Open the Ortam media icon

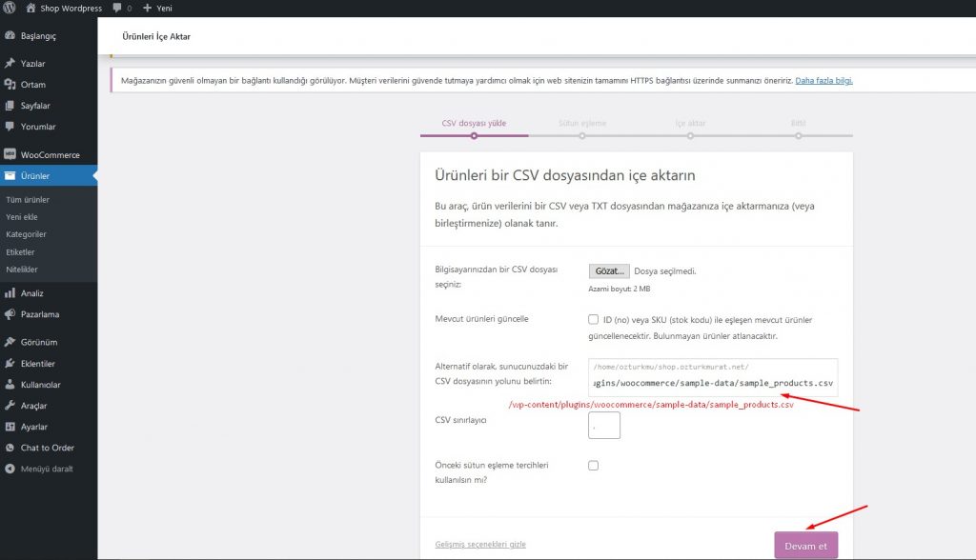(x=10, y=85)
